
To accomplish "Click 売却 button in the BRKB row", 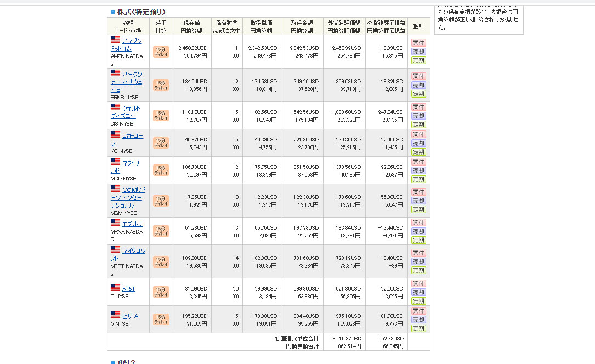I will 418,85.
